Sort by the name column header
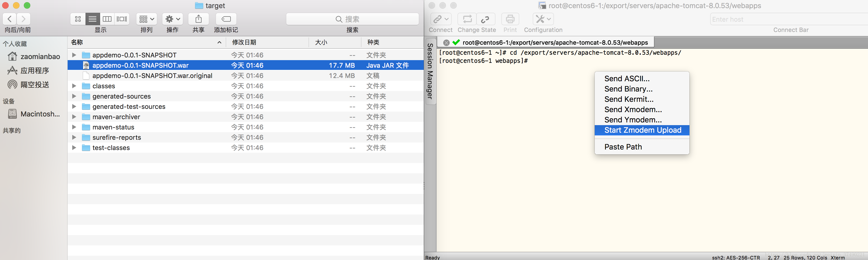This screenshot has height=260, width=868. 147,42
